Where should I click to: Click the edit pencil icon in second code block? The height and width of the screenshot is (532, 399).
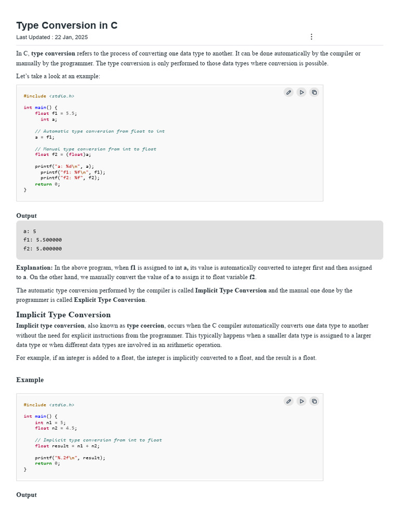288,401
